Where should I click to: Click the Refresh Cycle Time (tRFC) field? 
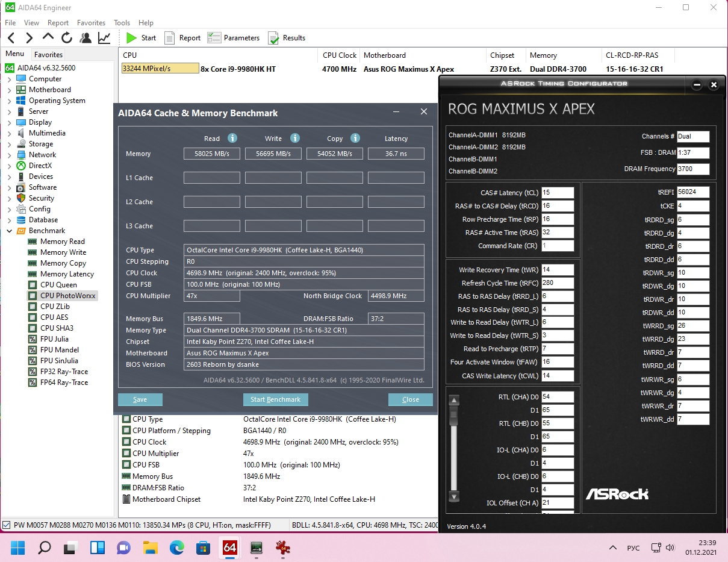558,283
